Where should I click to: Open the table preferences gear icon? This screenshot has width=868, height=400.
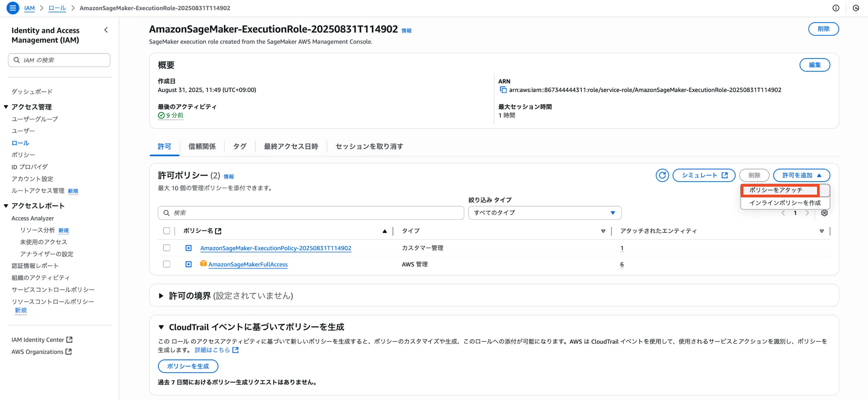(x=824, y=213)
